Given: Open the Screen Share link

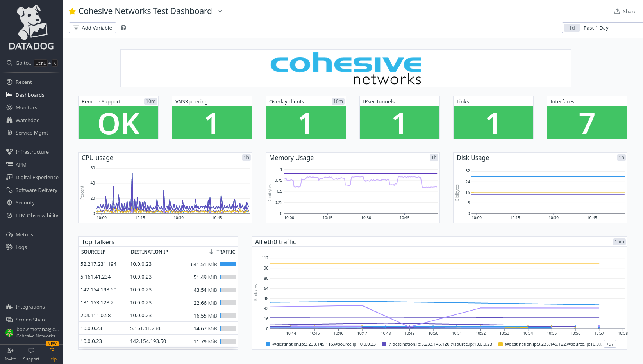Looking at the screenshot, I should coord(31,320).
